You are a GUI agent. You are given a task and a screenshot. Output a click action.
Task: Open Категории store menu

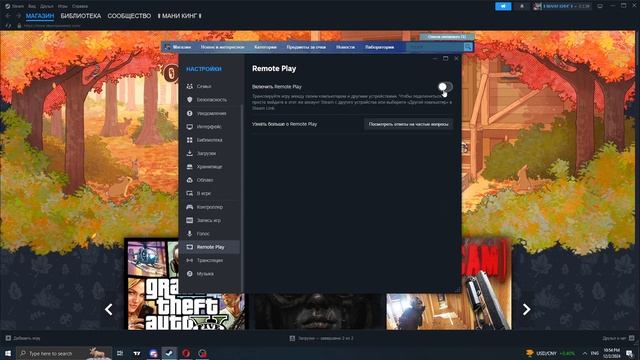265,47
